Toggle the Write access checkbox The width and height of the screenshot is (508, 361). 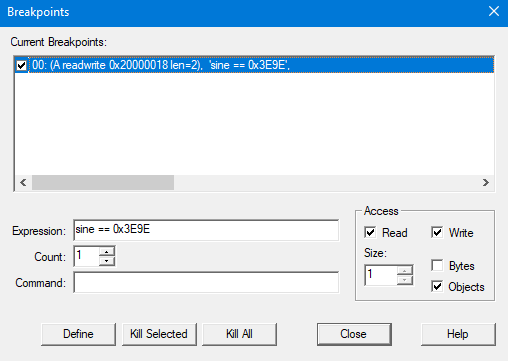437,232
